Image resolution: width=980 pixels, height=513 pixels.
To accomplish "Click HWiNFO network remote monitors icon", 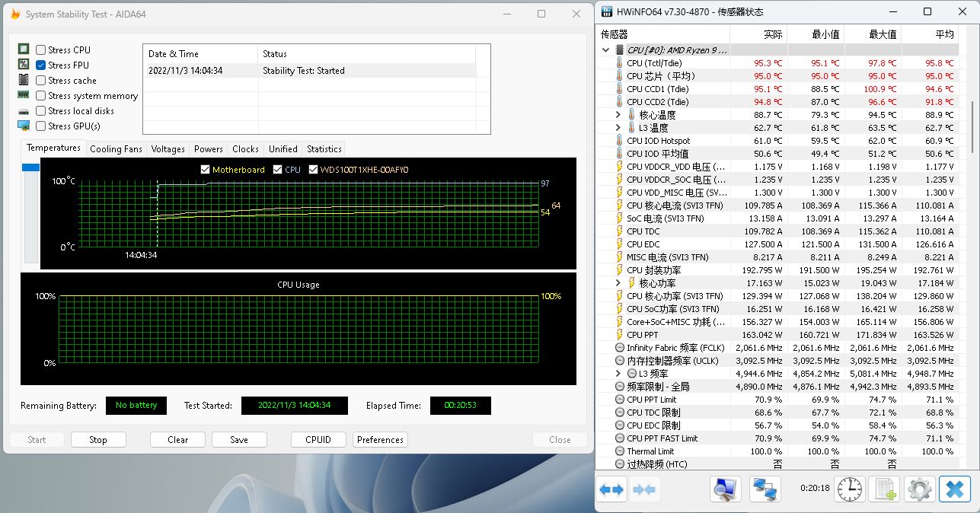I will pos(764,489).
